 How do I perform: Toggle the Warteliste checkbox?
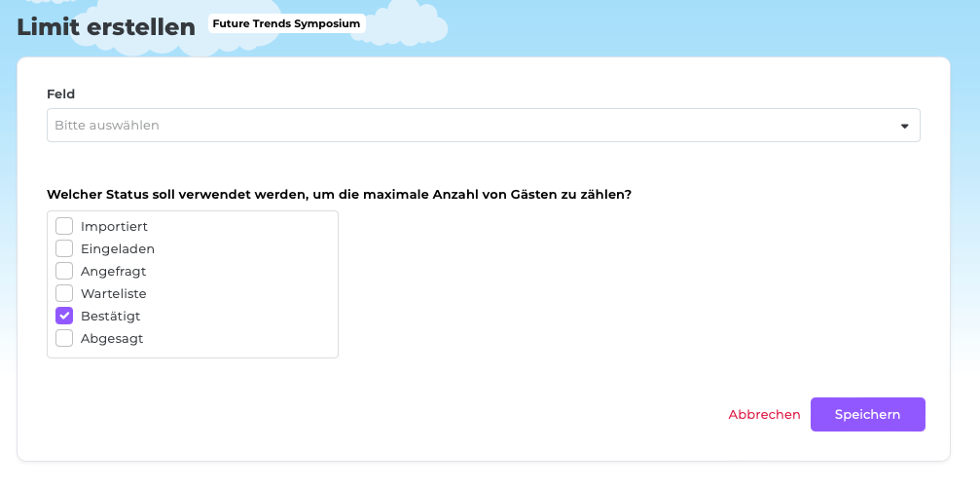(x=64, y=293)
